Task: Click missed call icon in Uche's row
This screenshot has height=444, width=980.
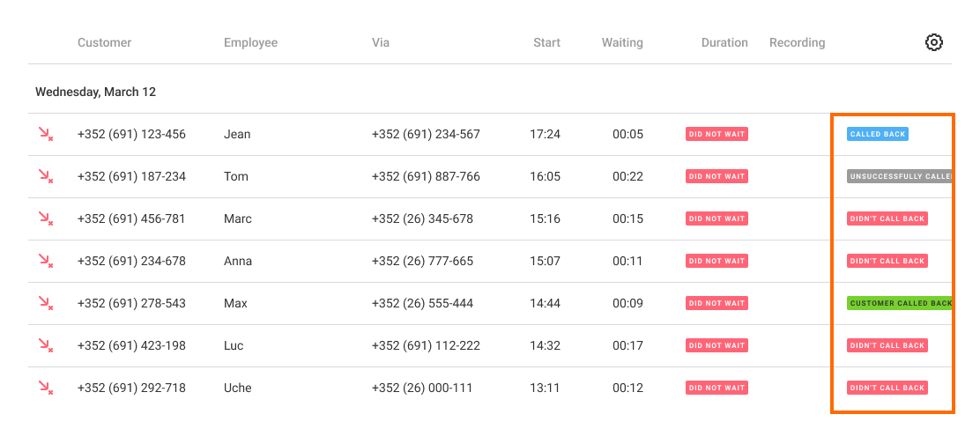Action: click(x=45, y=388)
